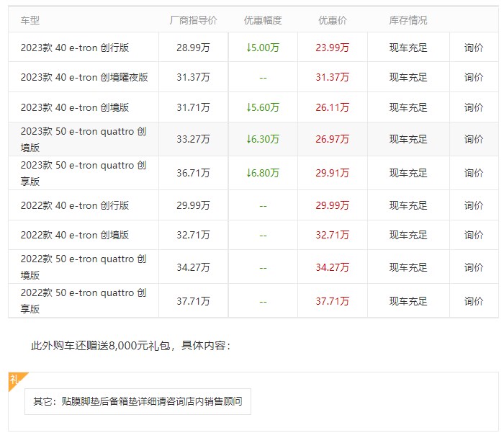Click the 厂商指导价 column header

tap(193, 20)
